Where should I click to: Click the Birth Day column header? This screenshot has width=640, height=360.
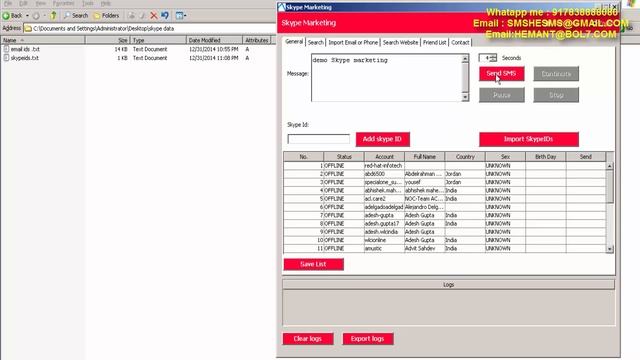[x=545, y=157]
